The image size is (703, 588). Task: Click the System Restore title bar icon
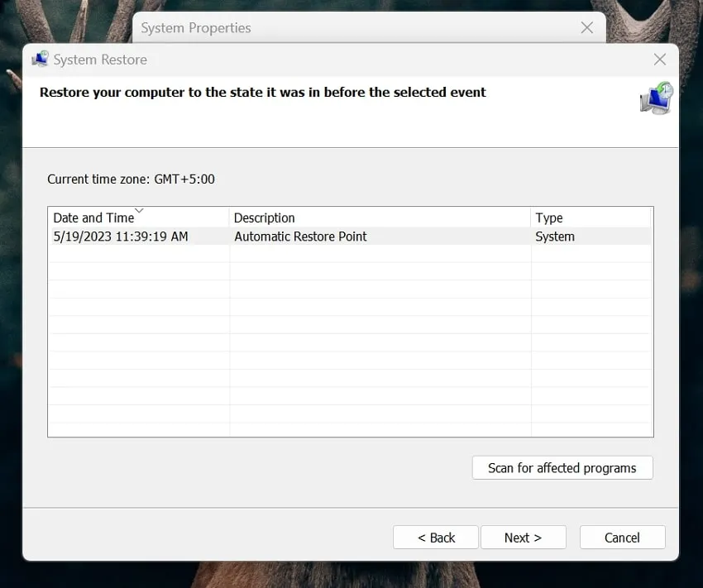[x=40, y=60]
